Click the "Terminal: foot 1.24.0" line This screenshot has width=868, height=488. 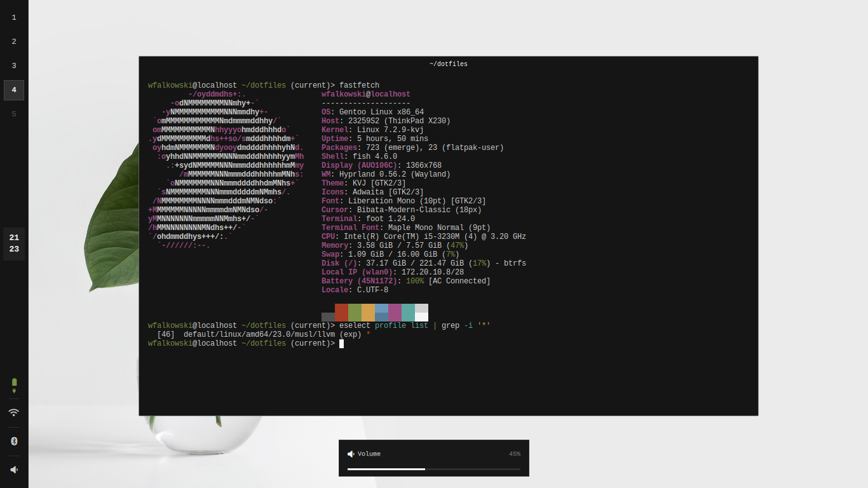click(368, 219)
